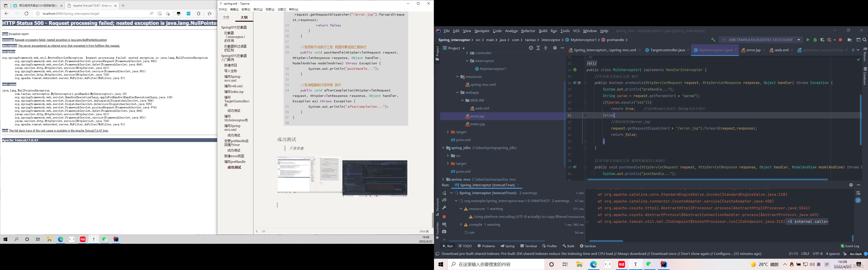Viewport: 868px width, 270px height.
Task: Toggle soft-wrap in the console output
Action: tap(858, 193)
